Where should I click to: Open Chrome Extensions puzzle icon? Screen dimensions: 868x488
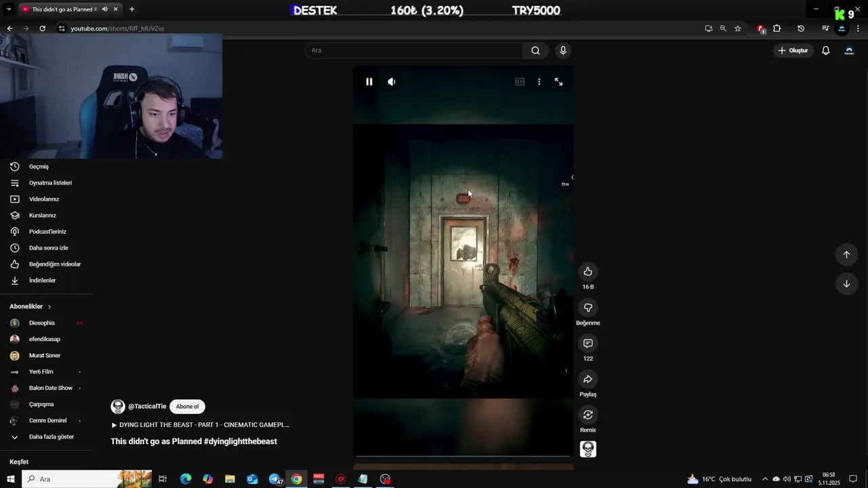tap(777, 28)
